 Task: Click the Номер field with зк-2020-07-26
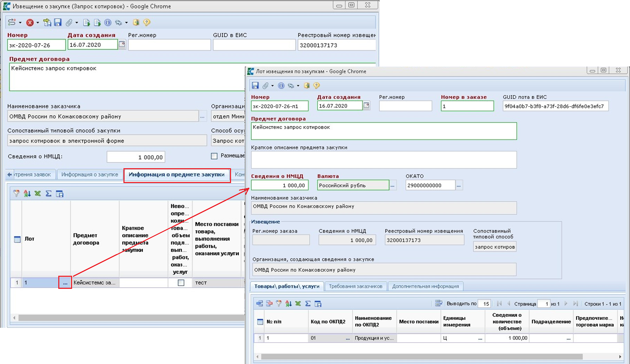[36, 45]
